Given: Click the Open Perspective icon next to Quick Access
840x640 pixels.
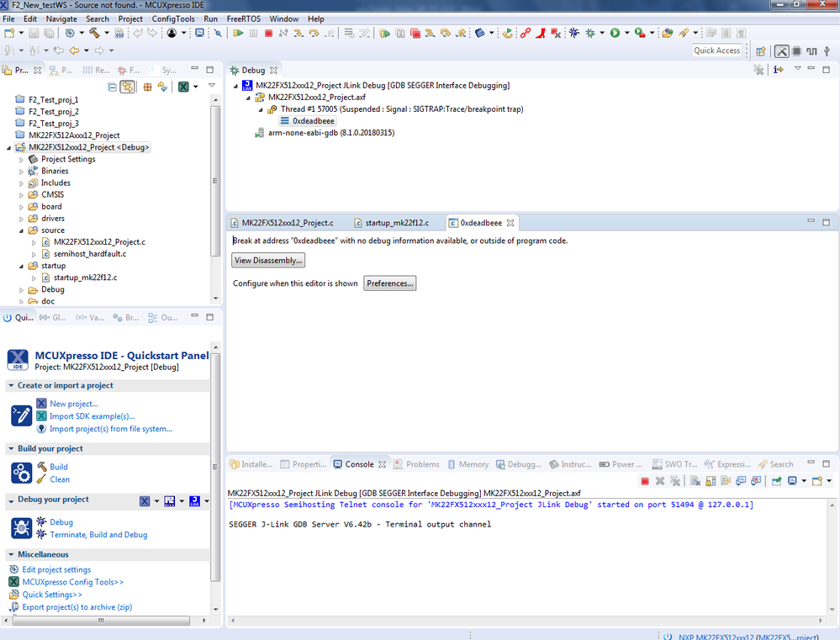Looking at the screenshot, I should pos(760,51).
